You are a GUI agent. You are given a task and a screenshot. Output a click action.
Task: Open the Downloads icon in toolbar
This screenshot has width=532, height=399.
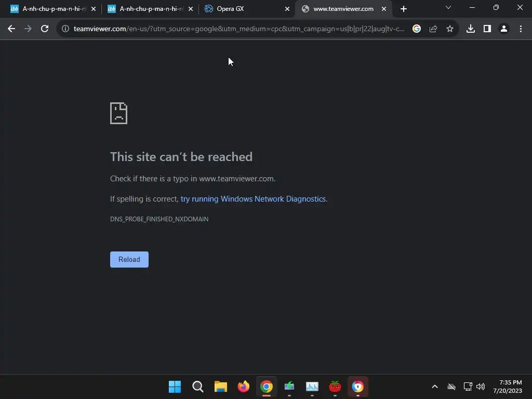(x=471, y=29)
